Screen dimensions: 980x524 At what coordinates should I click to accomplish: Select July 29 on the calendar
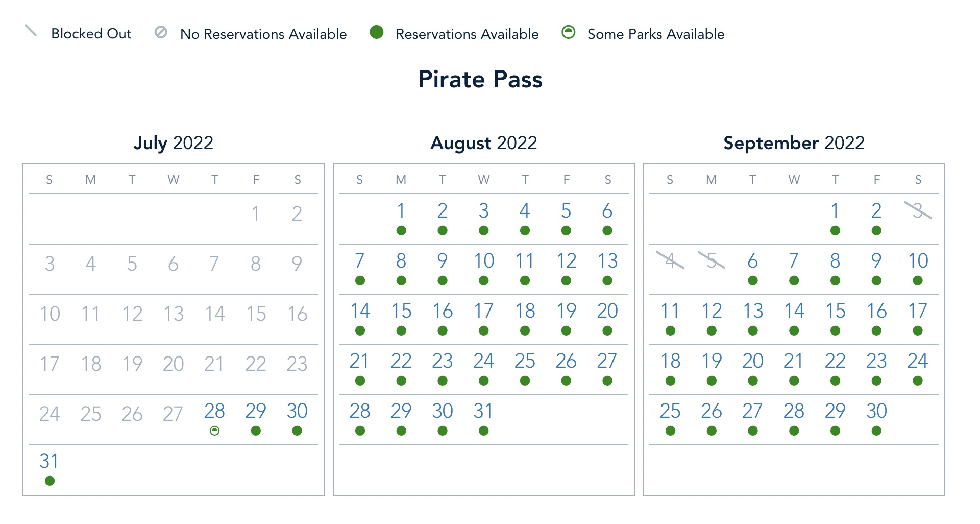pos(256,411)
